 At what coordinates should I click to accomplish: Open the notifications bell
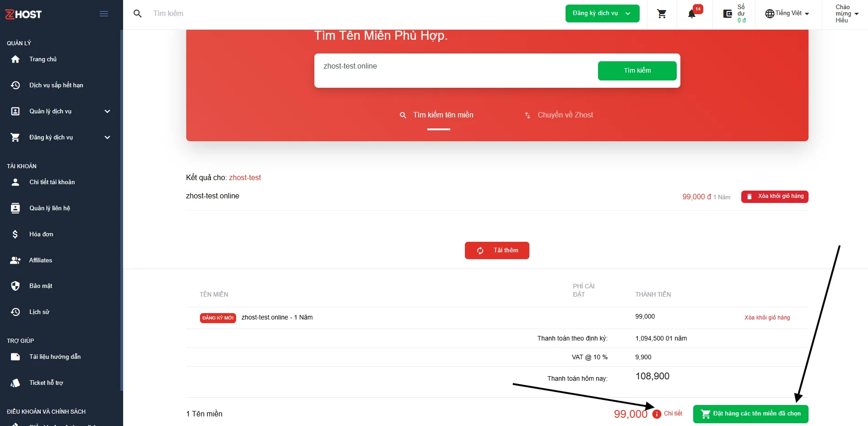pyautogui.click(x=692, y=14)
